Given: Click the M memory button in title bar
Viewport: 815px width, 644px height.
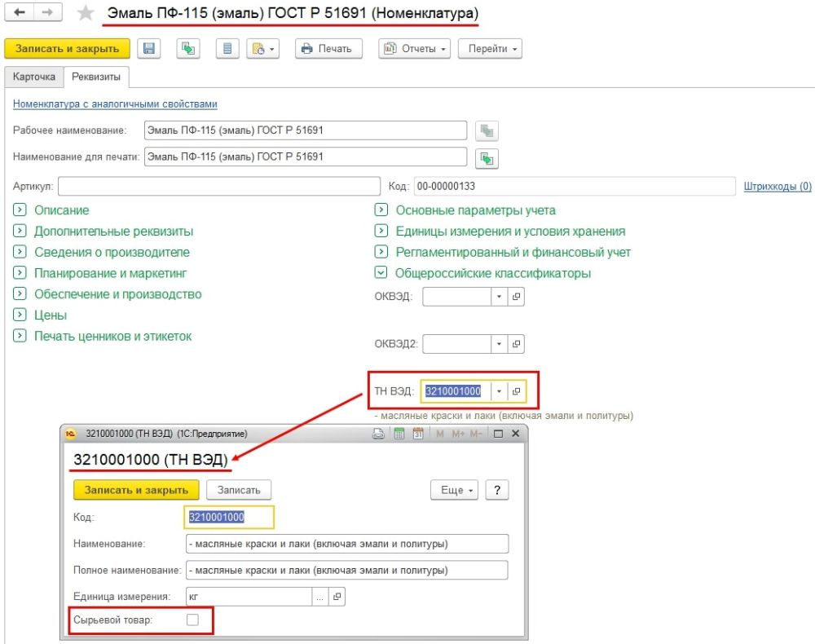Looking at the screenshot, I should point(440,434).
